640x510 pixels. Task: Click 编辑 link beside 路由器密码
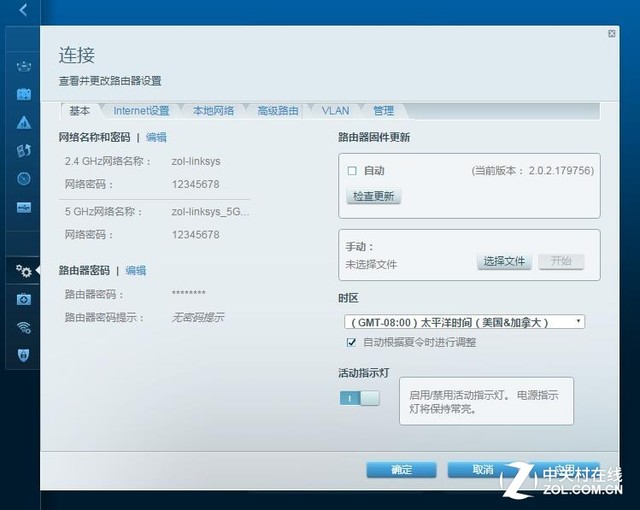tap(136, 271)
